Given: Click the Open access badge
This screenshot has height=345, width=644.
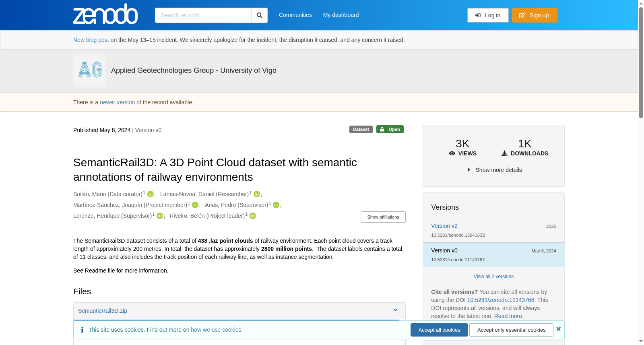Looking at the screenshot, I should (x=390, y=129).
